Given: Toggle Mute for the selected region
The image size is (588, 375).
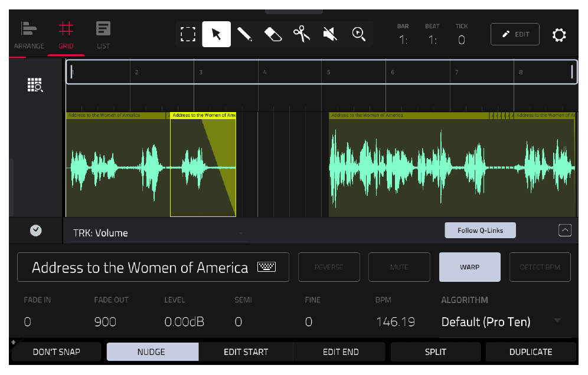Looking at the screenshot, I should point(399,267).
